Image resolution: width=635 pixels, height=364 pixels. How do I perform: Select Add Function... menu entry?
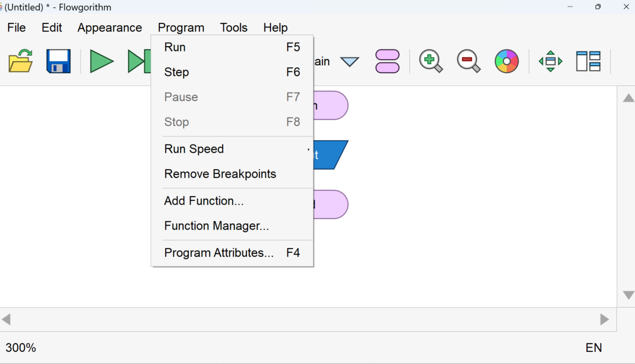pos(232,201)
